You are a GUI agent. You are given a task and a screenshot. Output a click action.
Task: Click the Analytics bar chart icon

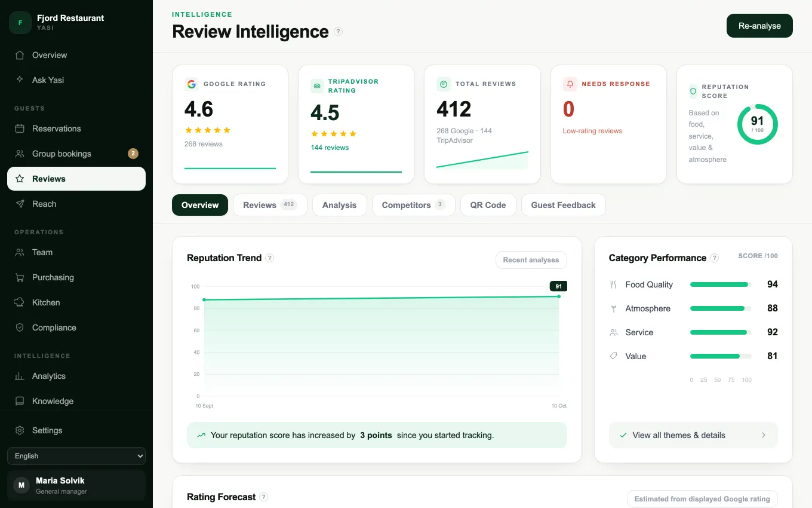tap(20, 376)
